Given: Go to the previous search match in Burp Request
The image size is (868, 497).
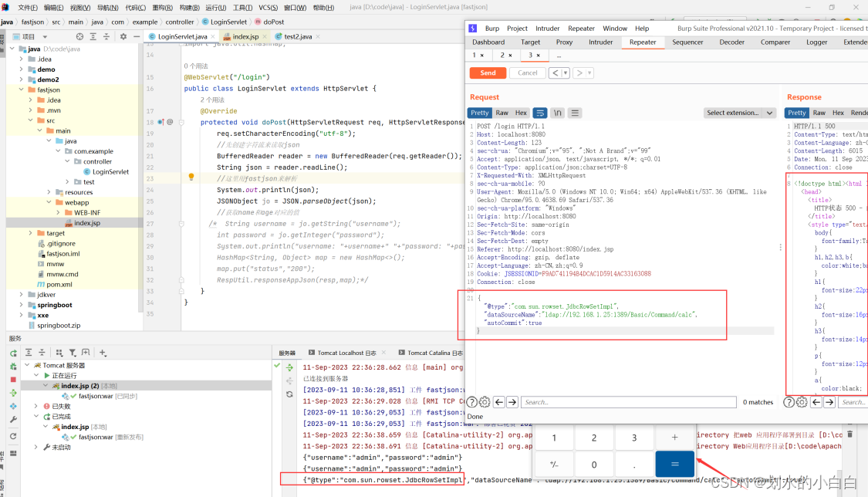Looking at the screenshot, I should pos(498,402).
